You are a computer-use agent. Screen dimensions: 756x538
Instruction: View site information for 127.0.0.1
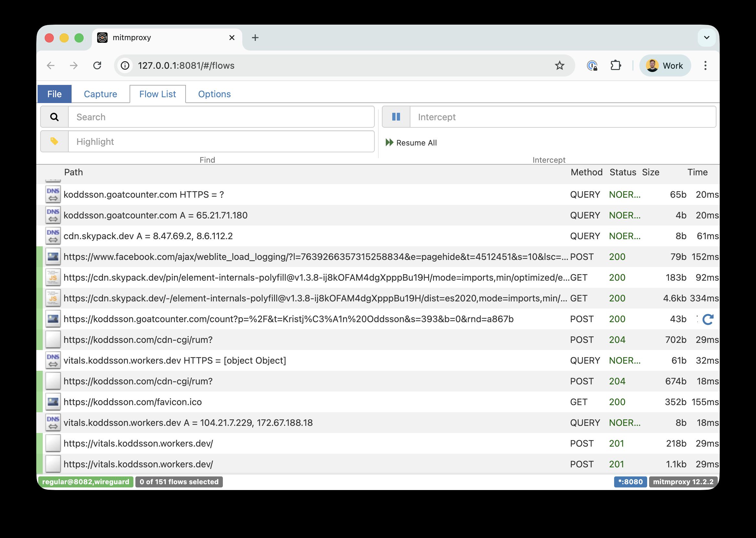point(125,65)
